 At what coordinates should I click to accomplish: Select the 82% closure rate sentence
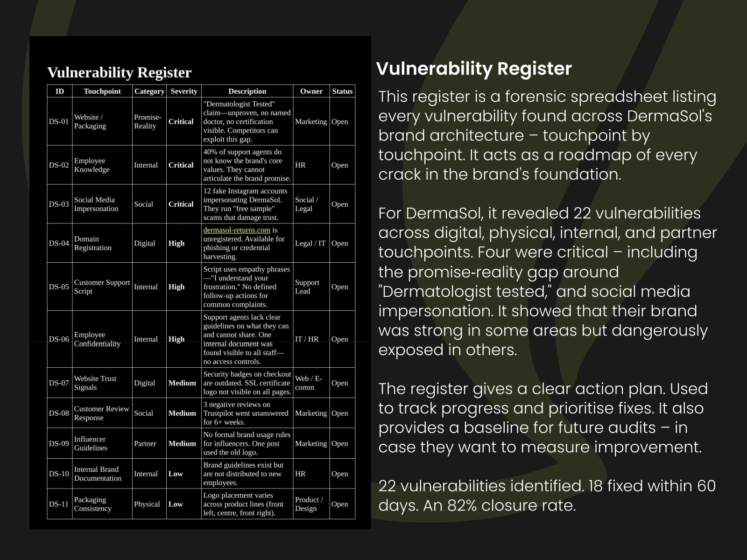[499, 505]
